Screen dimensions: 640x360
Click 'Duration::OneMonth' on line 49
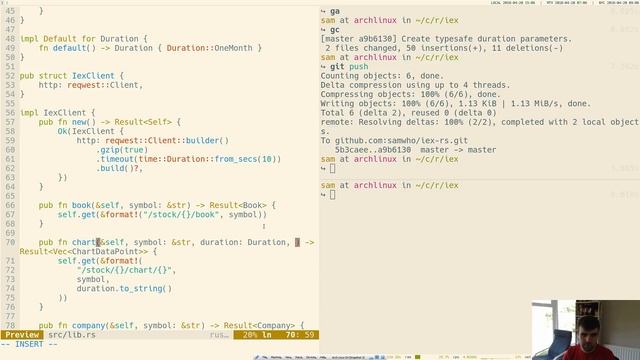coord(209,48)
